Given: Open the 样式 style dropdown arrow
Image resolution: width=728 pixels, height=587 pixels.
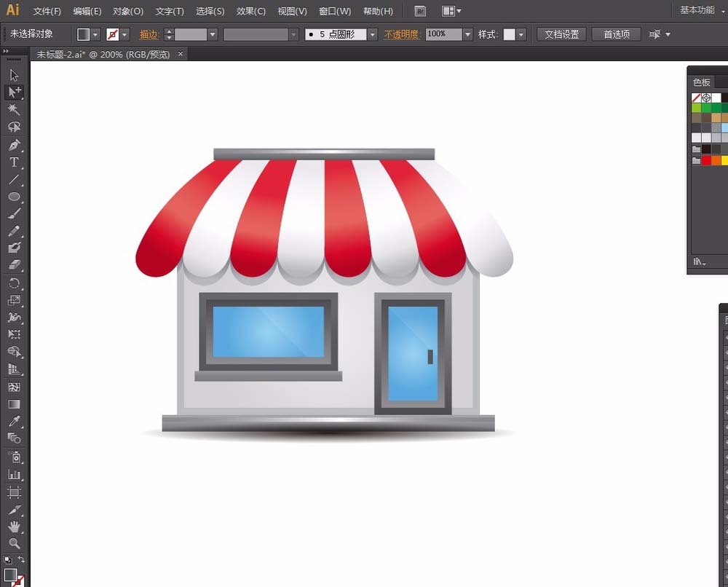Looking at the screenshot, I should pyautogui.click(x=521, y=34).
